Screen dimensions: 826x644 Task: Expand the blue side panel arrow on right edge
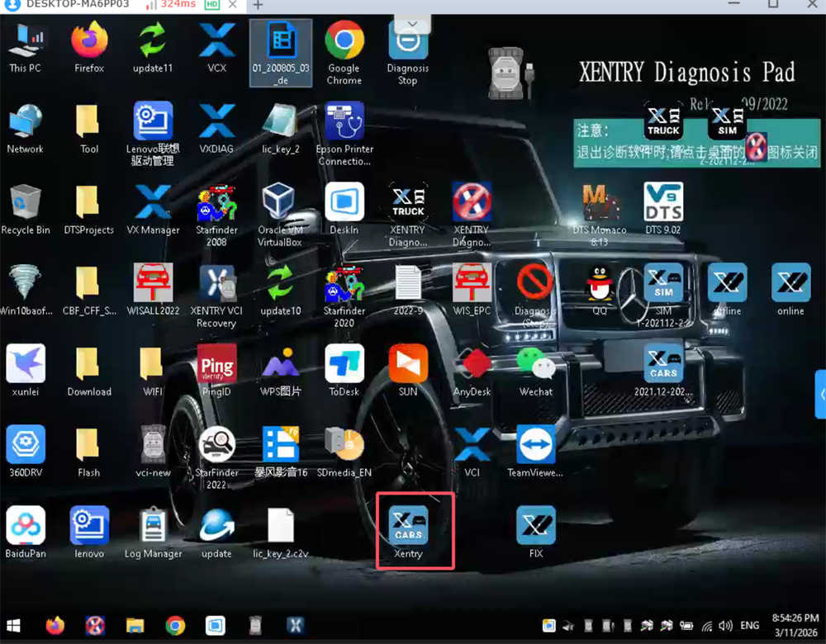(x=820, y=394)
